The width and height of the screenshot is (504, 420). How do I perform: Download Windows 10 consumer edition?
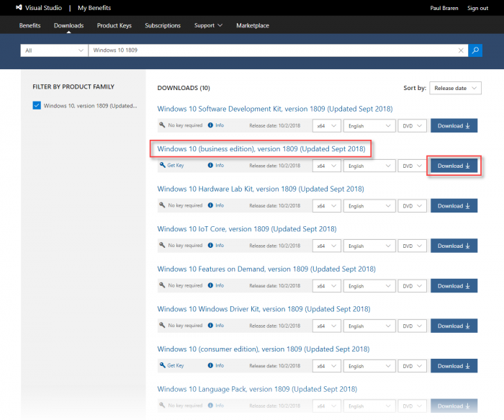[454, 366]
